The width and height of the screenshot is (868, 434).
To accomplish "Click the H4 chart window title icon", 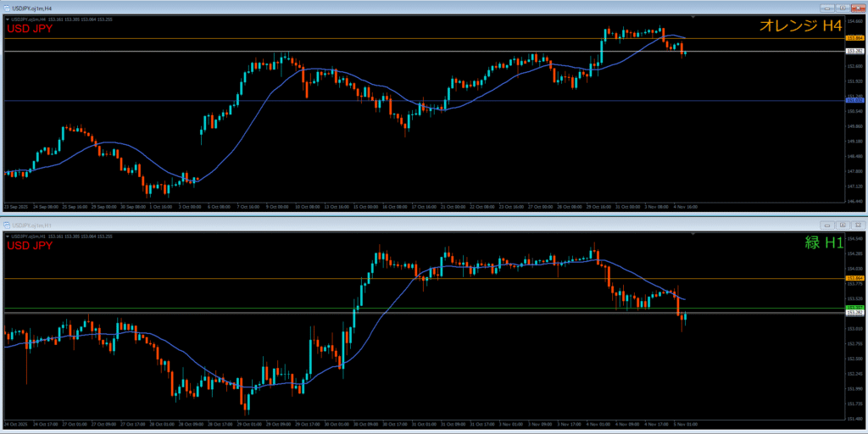I will click(x=7, y=8).
